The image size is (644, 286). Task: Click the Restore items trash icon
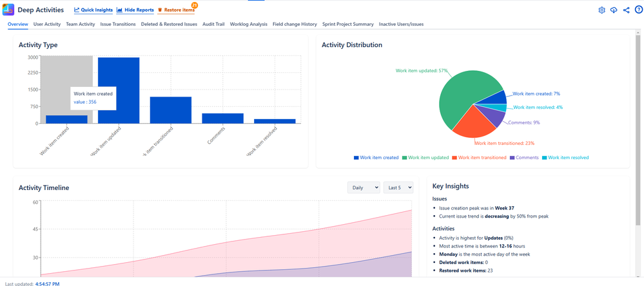[x=161, y=10]
